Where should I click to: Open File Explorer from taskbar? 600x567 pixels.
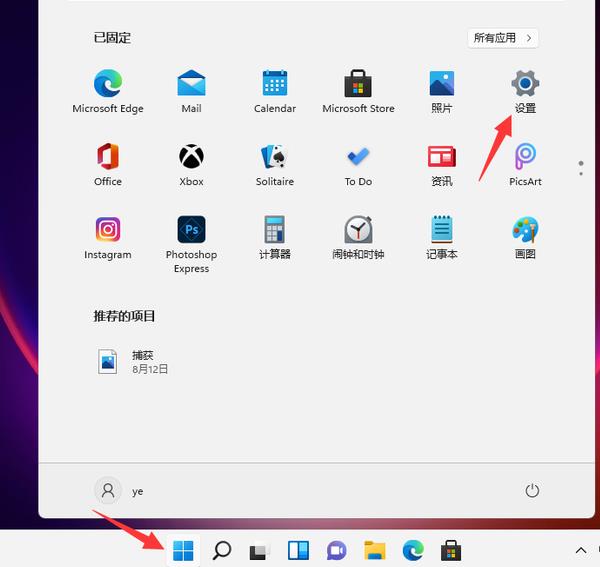tap(375, 551)
